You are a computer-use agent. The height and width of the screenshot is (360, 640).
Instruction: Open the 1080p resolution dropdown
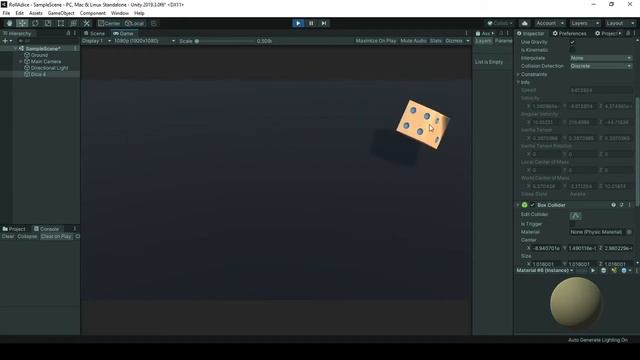(x=144, y=41)
